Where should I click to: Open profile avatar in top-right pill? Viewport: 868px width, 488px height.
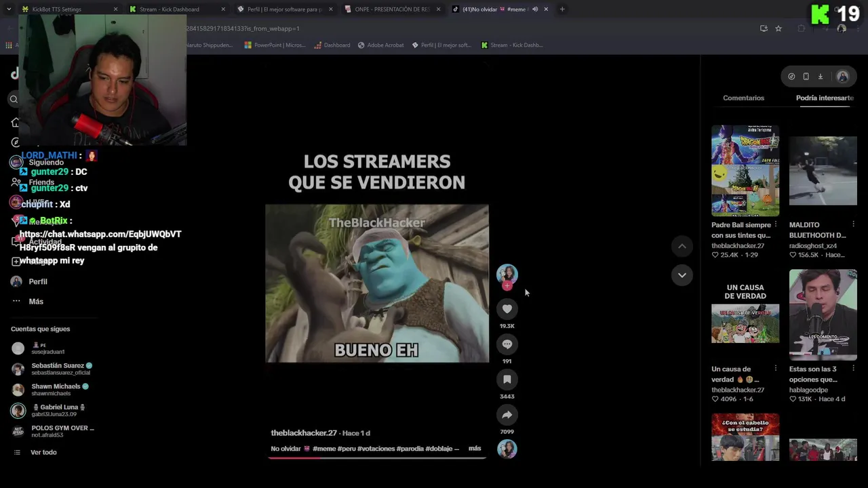coord(842,77)
